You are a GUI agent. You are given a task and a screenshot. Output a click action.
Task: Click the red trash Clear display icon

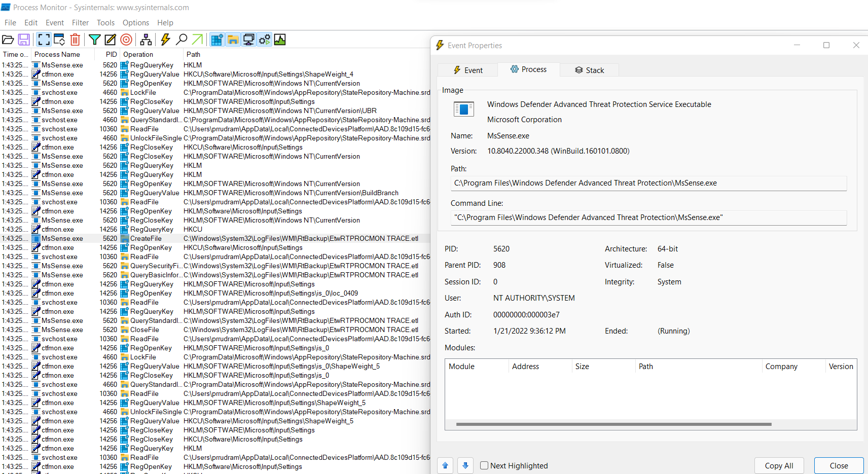click(x=75, y=40)
